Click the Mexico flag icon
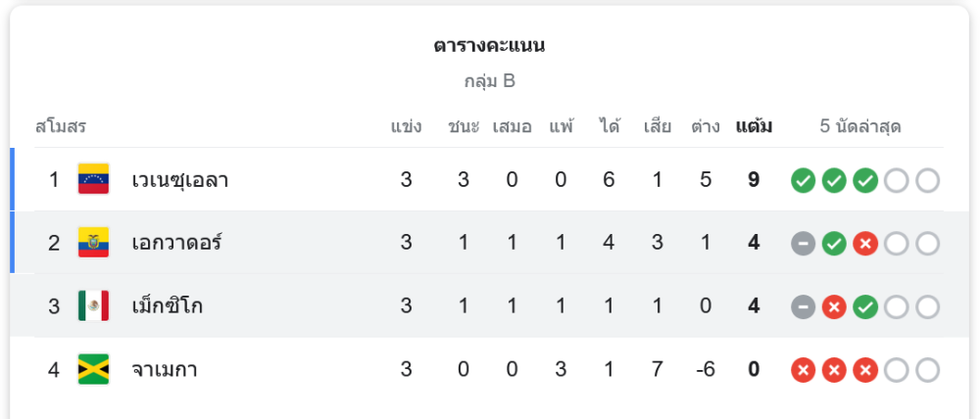 (x=93, y=306)
